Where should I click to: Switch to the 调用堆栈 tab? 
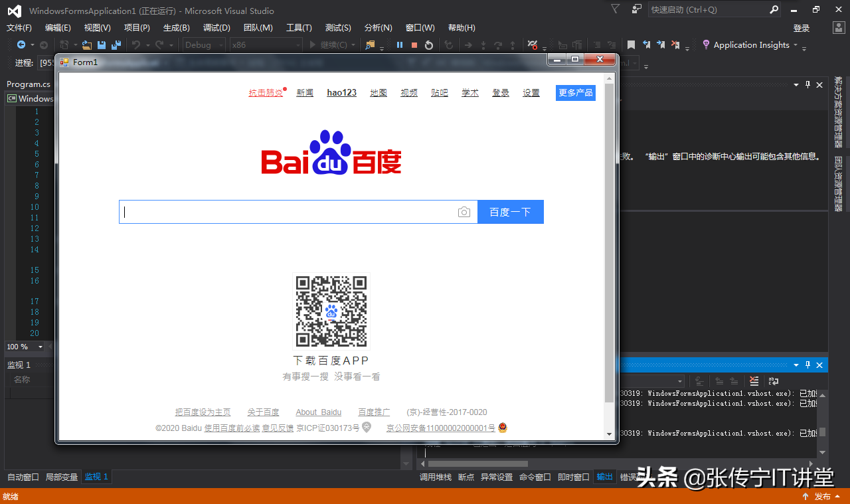pos(436,477)
